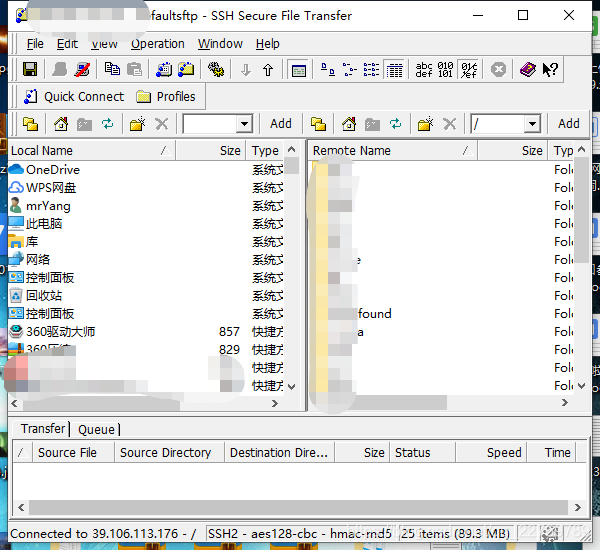The width and height of the screenshot is (600, 550).
Task: Select the Transfer tab
Action: (43, 429)
